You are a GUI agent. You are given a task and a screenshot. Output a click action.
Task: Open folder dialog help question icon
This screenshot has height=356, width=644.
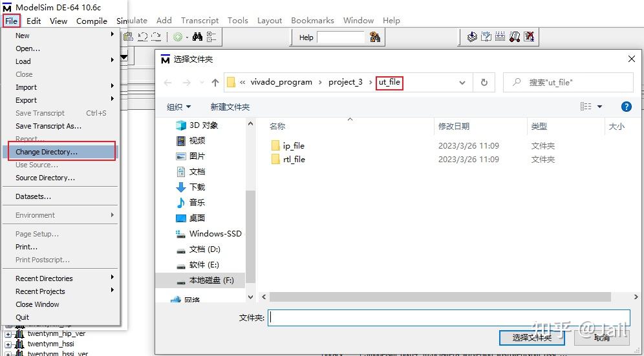click(x=626, y=107)
